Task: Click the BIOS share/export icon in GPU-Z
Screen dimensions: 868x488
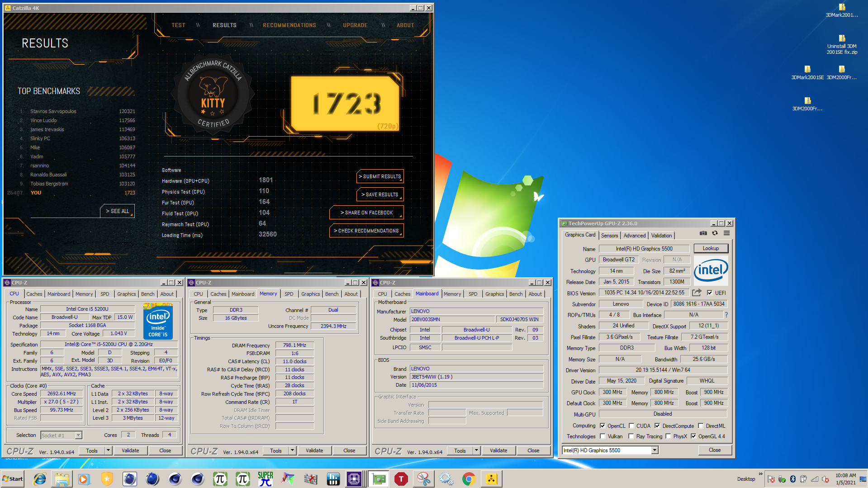Action: (x=697, y=293)
